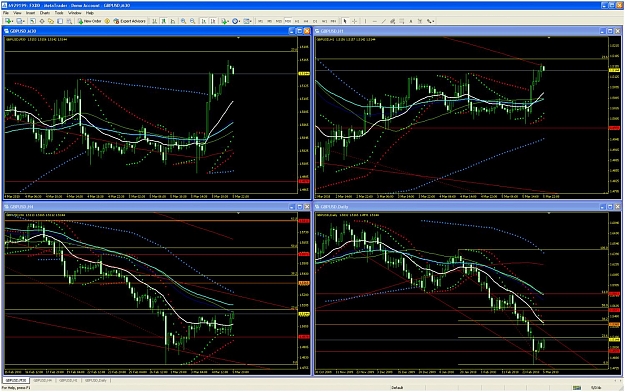Click chart shift triangle marker in M30 chart
The image size is (625, 392).
[x=238, y=38]
